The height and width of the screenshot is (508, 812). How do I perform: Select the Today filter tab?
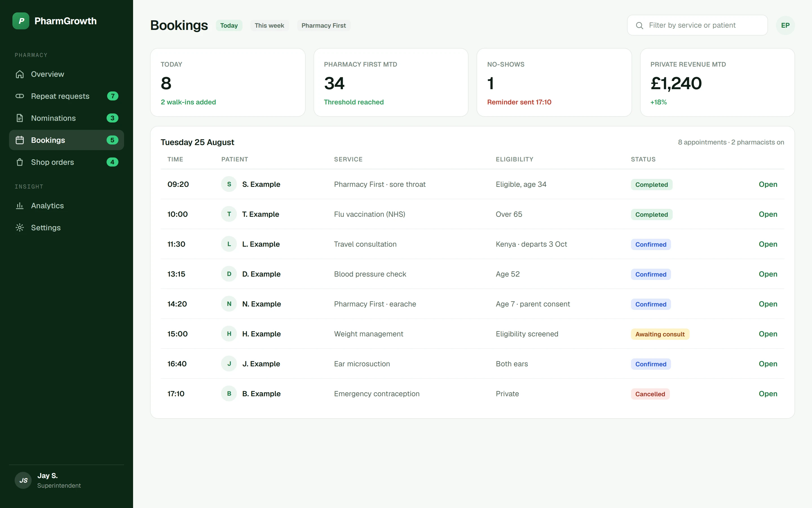tap(229, 25)
